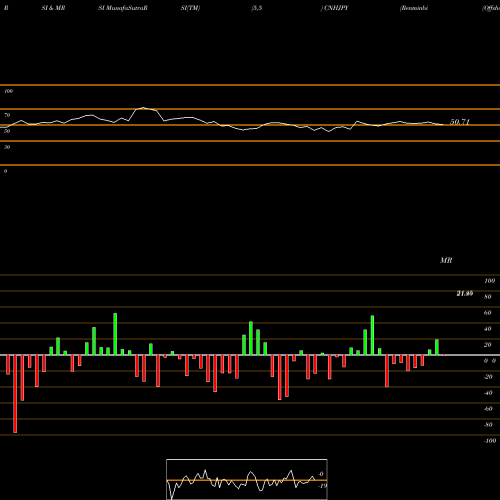
Task: Click the '0 0' zero-line label on MR axis
Action: pos(490,361)
